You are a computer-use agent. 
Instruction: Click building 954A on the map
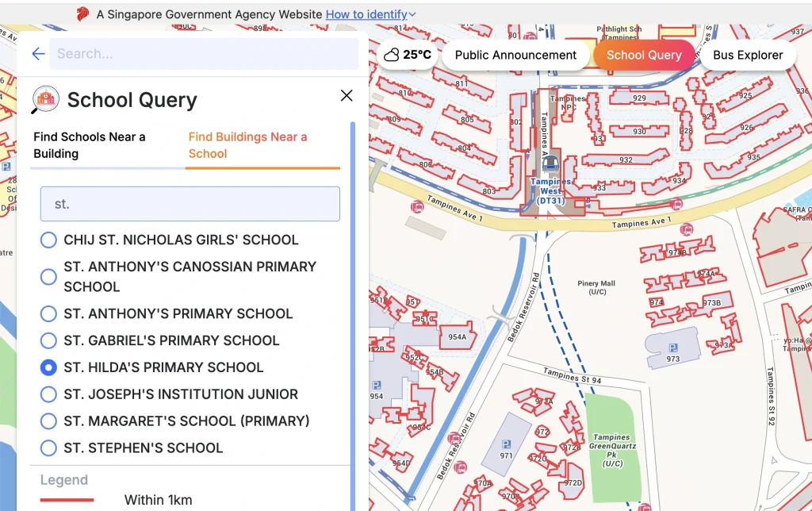[x=458, y=337]
